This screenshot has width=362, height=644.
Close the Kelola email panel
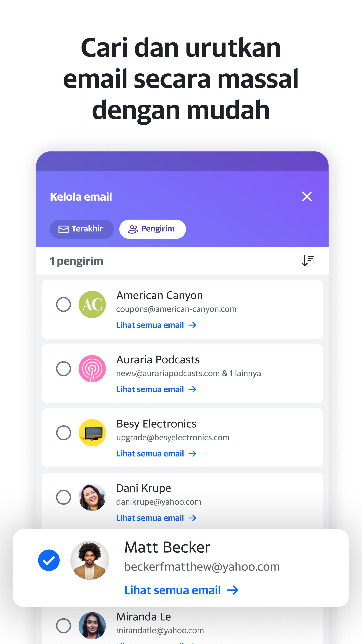click(307, 197)
